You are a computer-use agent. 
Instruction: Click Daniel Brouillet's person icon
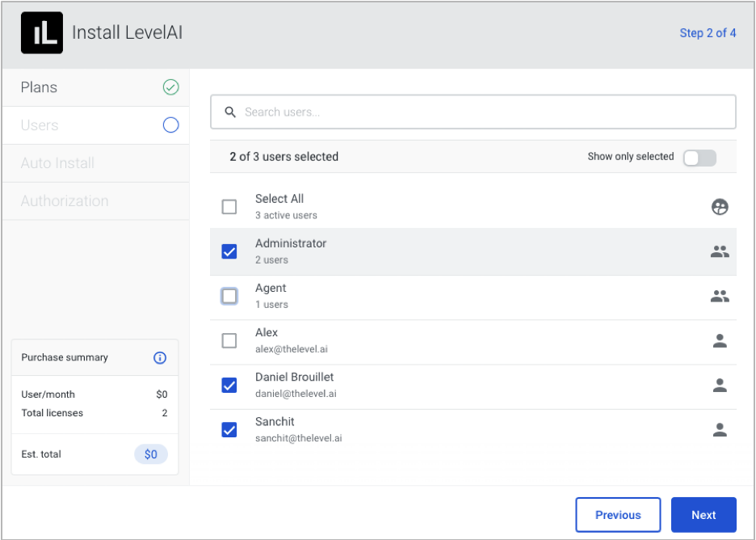(x=720, y=385)
